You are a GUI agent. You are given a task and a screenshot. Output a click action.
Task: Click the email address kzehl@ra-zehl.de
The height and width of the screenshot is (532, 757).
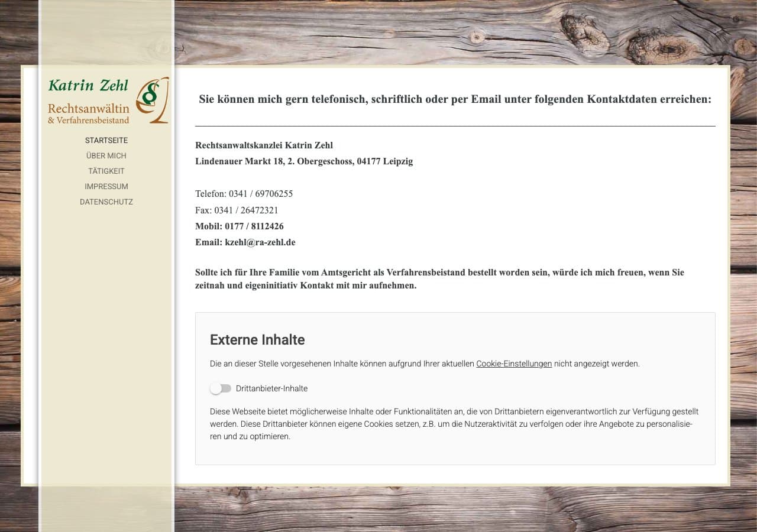click(x=260, y=242)
